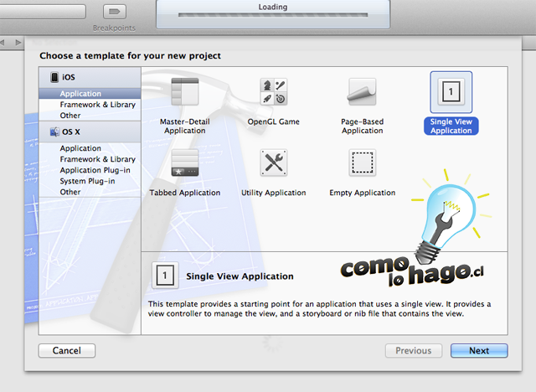Pick the Empty Application template icon
The image size is (536, 392).
(x=362, y=163)
